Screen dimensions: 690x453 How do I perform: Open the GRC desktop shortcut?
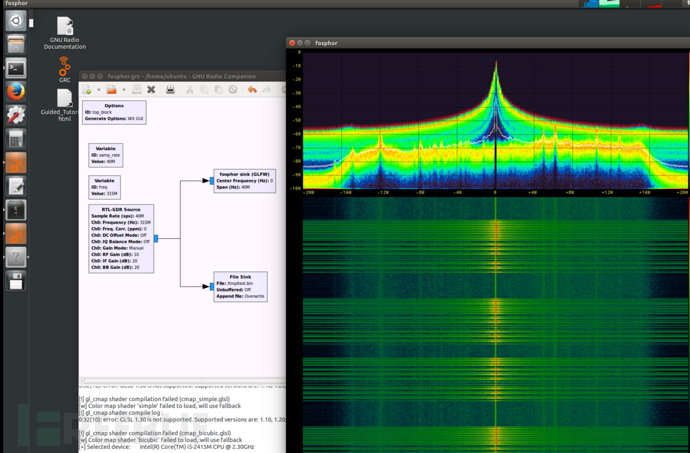[x=64, y=69]
